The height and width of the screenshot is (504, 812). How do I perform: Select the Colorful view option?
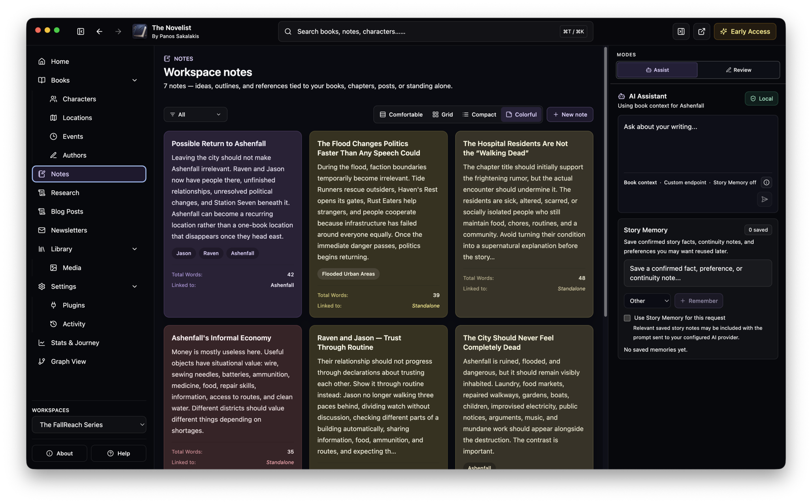tap(521, 115)
